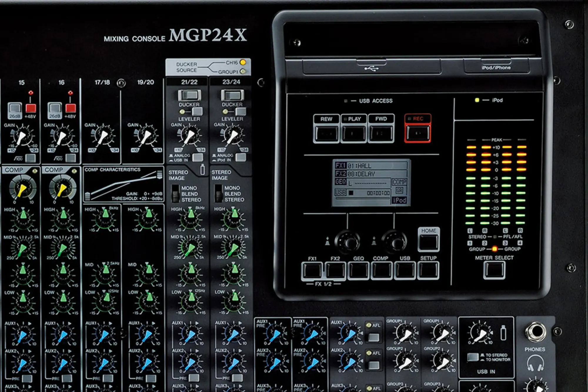Image resolution: width=588 pixels, height=392 pixels.
Task: Adjust the yellow COMP knob on channel 16
Action: (62, 188)
